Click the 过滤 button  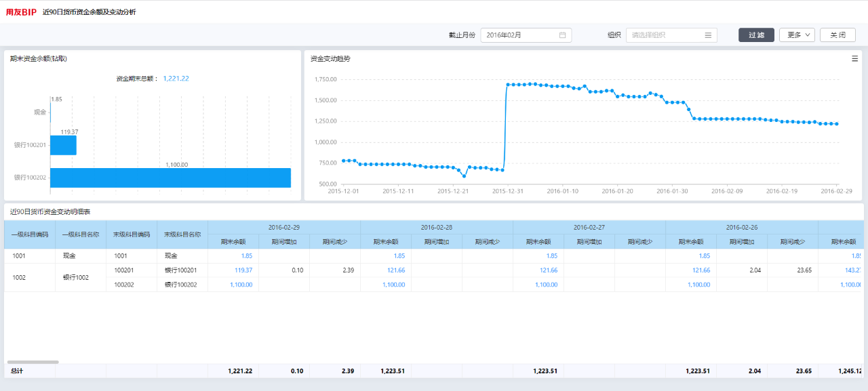click(x=756, y=35)
